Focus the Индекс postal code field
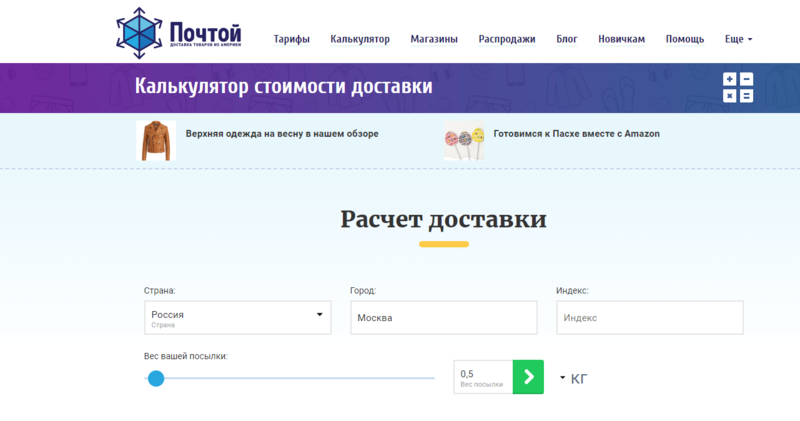 649,318
